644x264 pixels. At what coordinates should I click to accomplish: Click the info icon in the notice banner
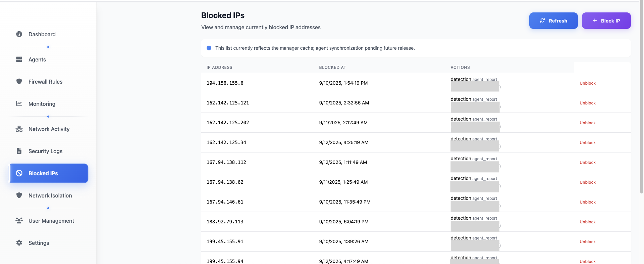tap(209, 48)
